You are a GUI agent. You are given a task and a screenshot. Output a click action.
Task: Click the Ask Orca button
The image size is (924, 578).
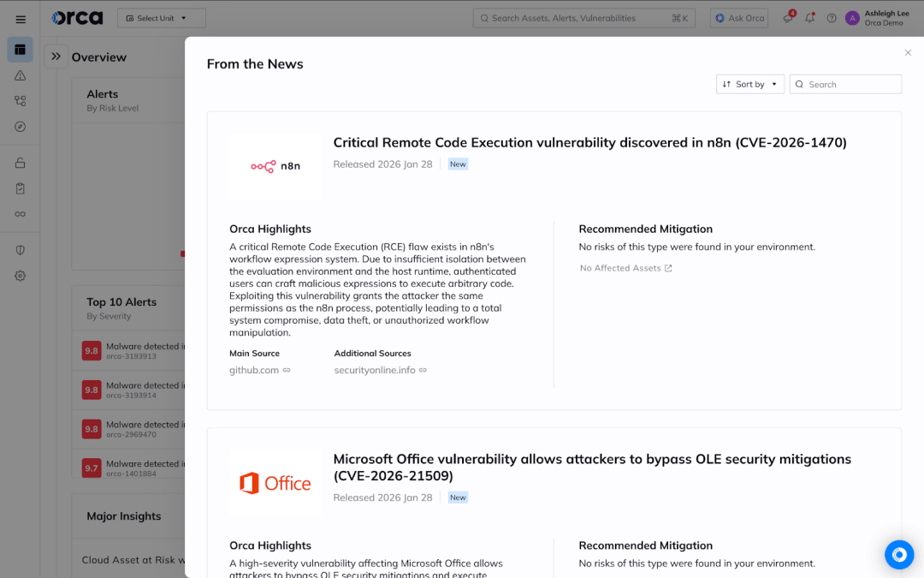click(738, 18)
